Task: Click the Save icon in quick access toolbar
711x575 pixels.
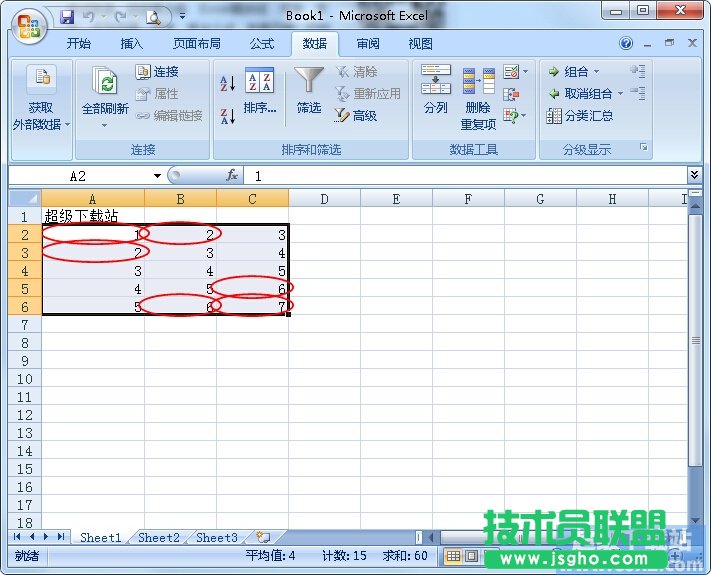Action: [x=67, y=16]
